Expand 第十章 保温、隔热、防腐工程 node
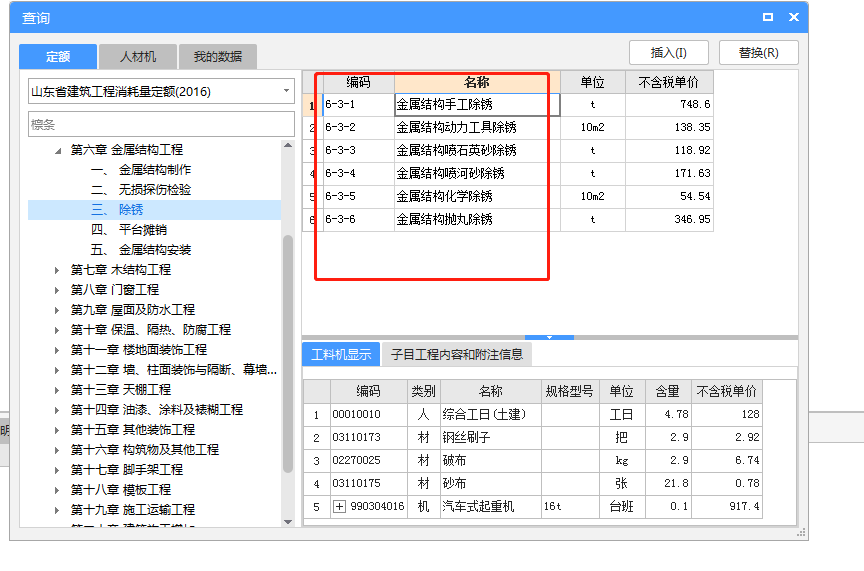The width and height of the screenshot is (864, 571). pyautogui.click(x=57, y=330)
